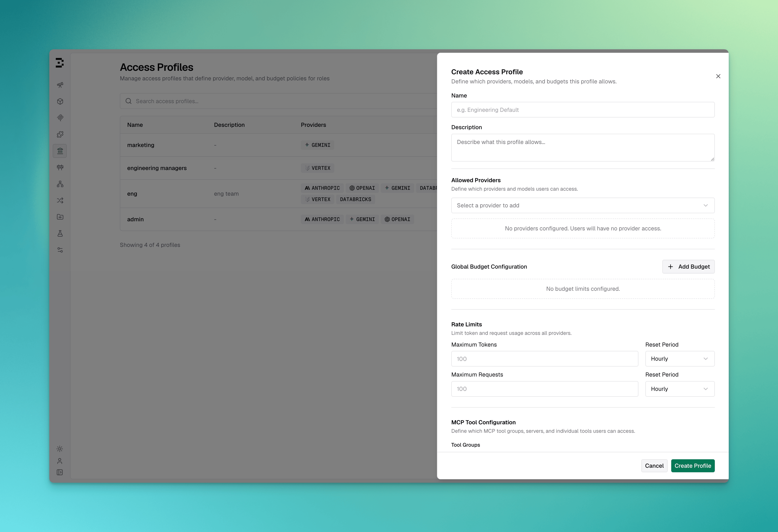
Task: Click the VERTEX badge in the eng row
Action: [x=317, y=200]
